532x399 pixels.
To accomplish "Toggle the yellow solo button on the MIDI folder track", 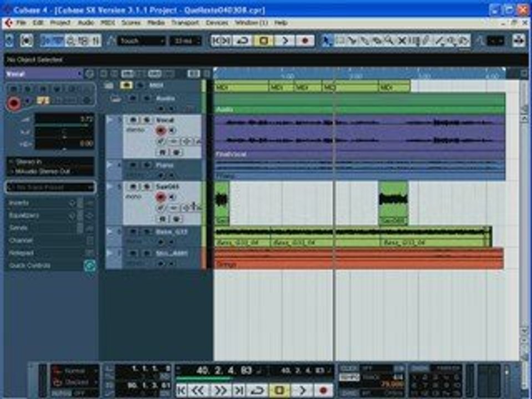I will coord(126,85).
